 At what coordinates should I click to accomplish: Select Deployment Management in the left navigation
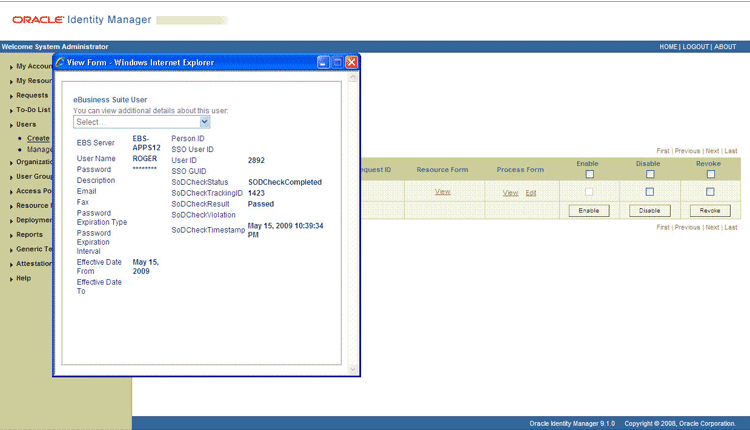pyautogui.click(x=34, y=220)
